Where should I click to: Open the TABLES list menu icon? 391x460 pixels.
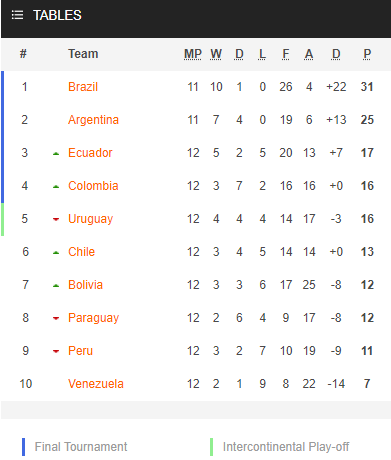(x=17, y=15)
